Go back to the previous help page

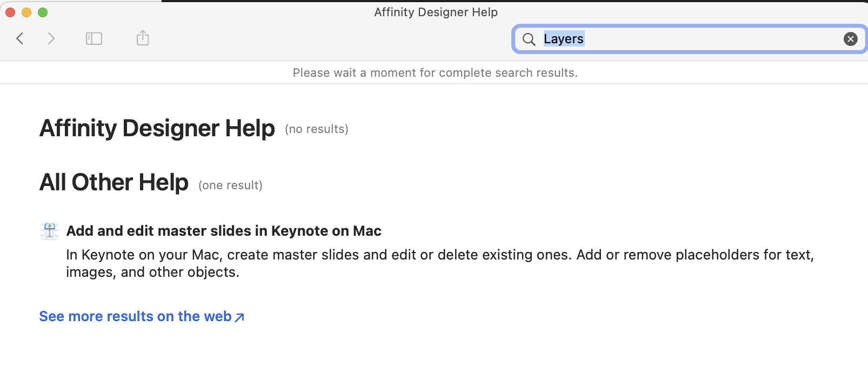coord(20,38)
